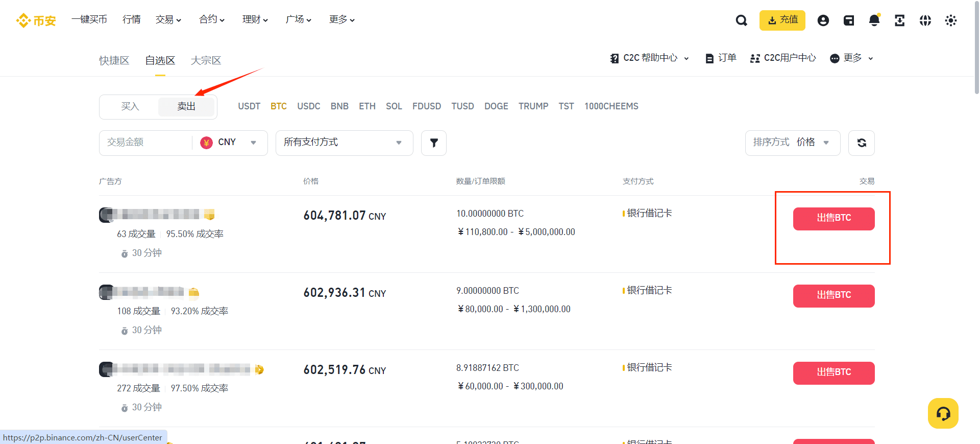980x444 pixels.
Task: Select the 买入 buy toggle
Action: coord(130,106)
